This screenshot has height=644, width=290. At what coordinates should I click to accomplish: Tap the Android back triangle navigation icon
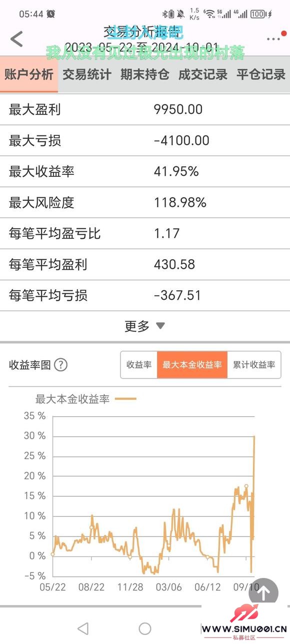83,629
